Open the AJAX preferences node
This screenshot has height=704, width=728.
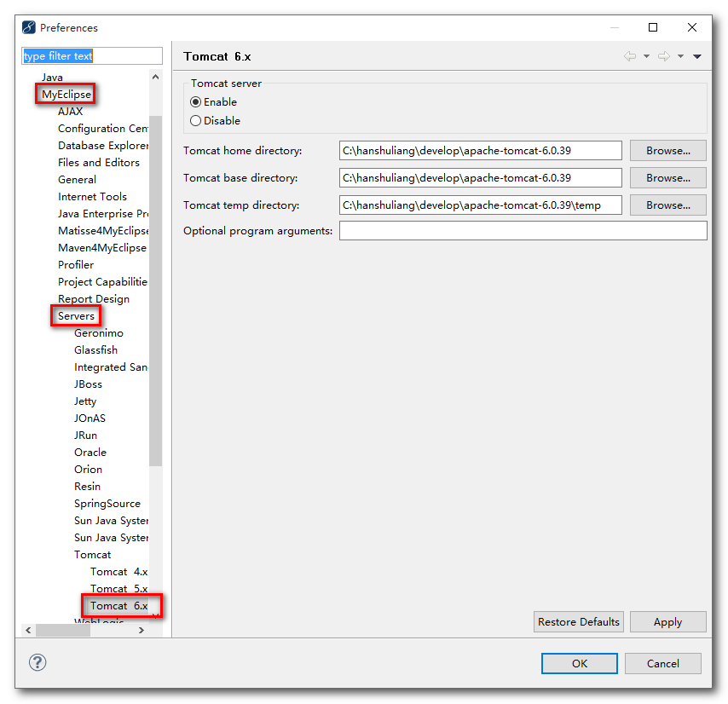pyautogui.click(x=70, y=112)
